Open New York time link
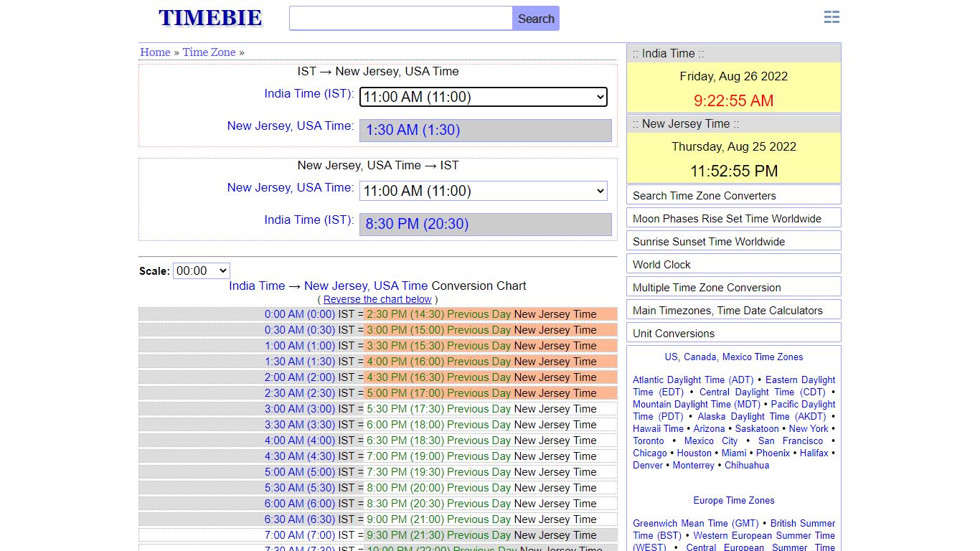980x551 pixels. (x=809, y=428)
